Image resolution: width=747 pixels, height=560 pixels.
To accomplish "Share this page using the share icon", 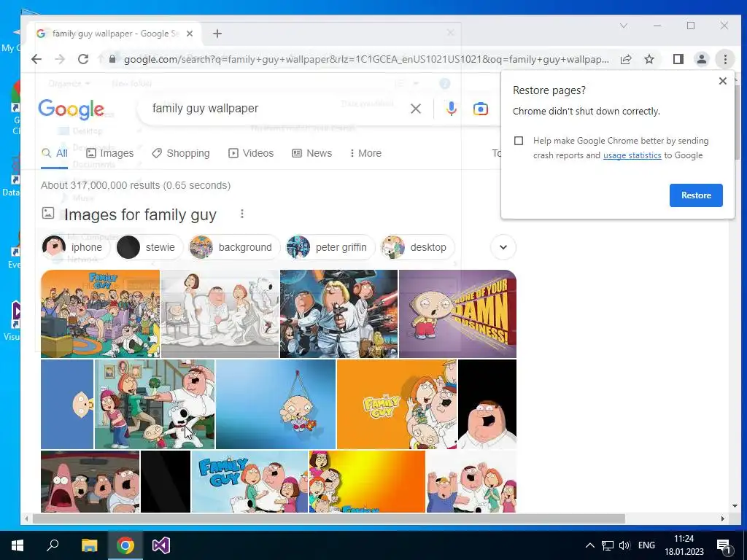I will pos(625,59).
